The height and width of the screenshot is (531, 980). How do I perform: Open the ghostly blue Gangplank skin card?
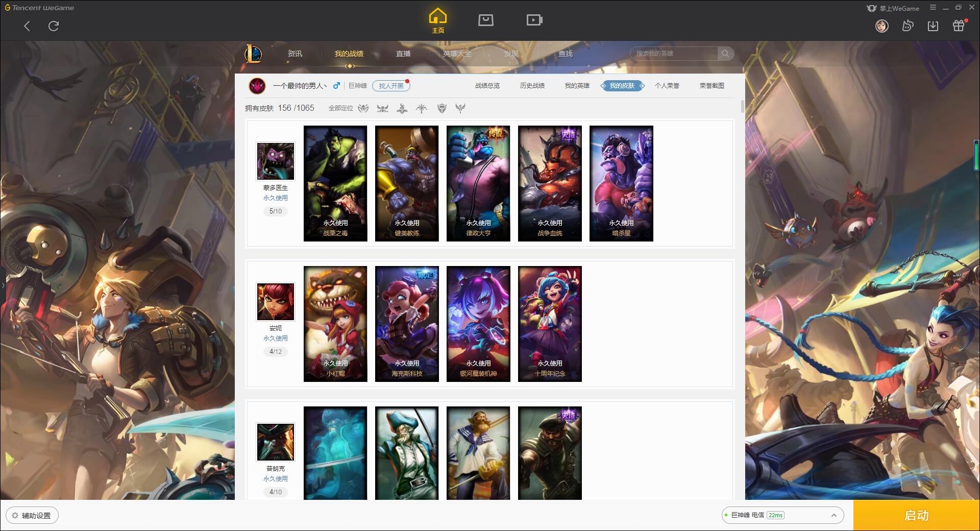[x=335, y=453]
